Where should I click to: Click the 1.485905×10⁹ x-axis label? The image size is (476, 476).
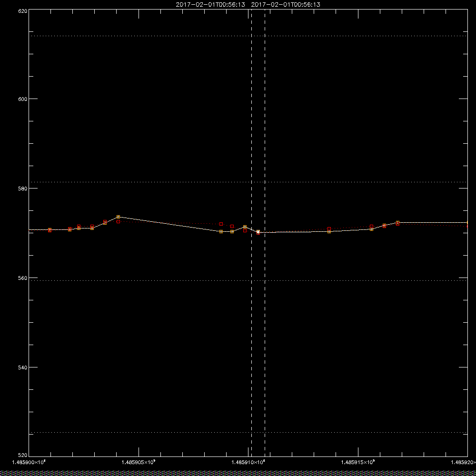tap(139, 462)
